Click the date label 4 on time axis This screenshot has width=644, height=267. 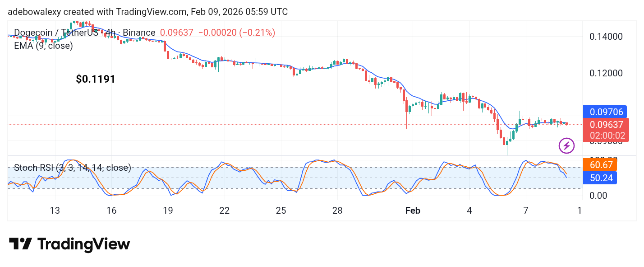(x=469, y=211)
